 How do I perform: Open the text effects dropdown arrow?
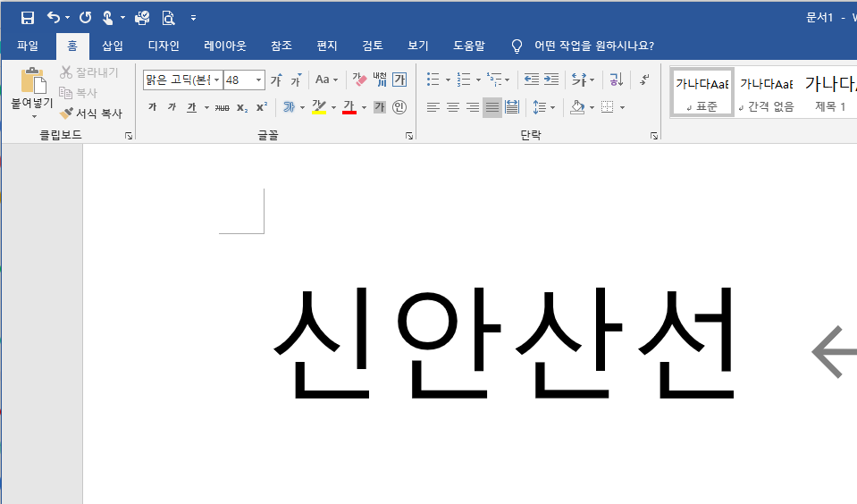click(302, 108)
